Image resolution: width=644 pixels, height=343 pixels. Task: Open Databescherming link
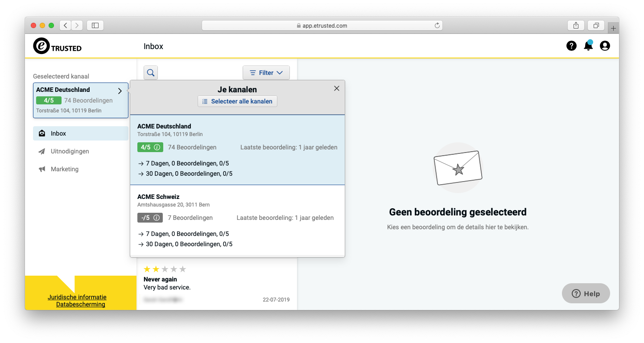[x=81, y=304]
